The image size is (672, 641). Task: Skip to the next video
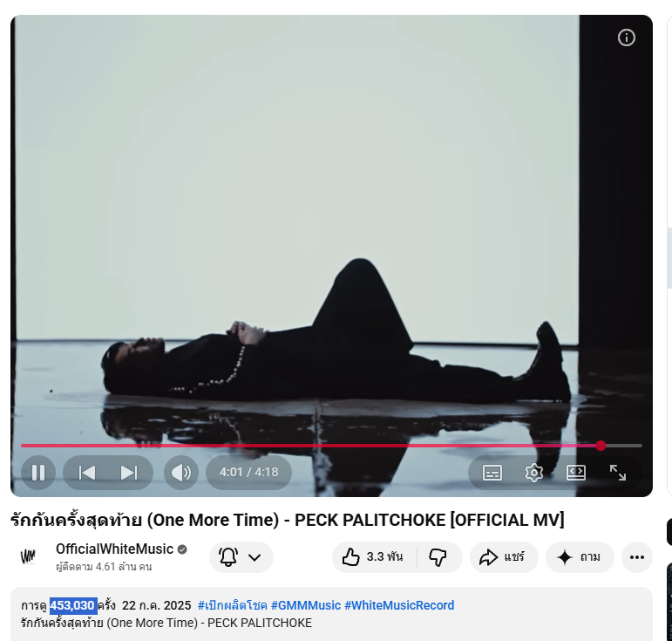(129, 473)
